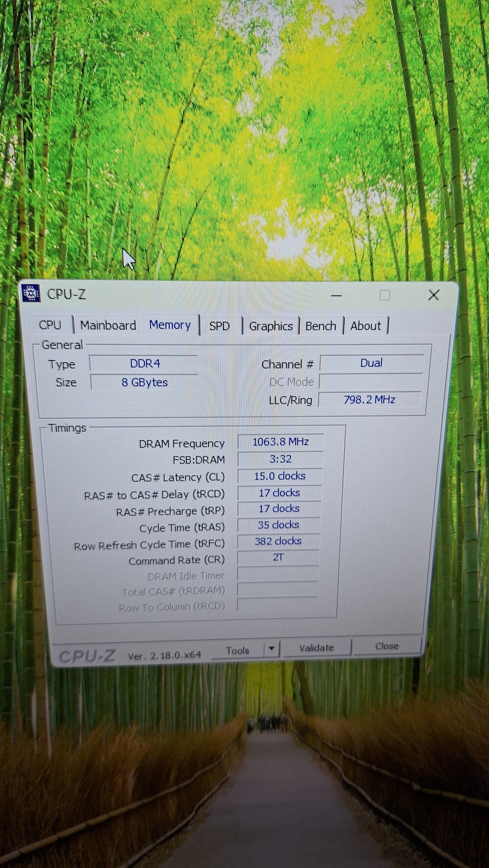Click the 1063.8 MHz DRAM Frequency value
Screen dimensions: 489x868
coord(280,442)
